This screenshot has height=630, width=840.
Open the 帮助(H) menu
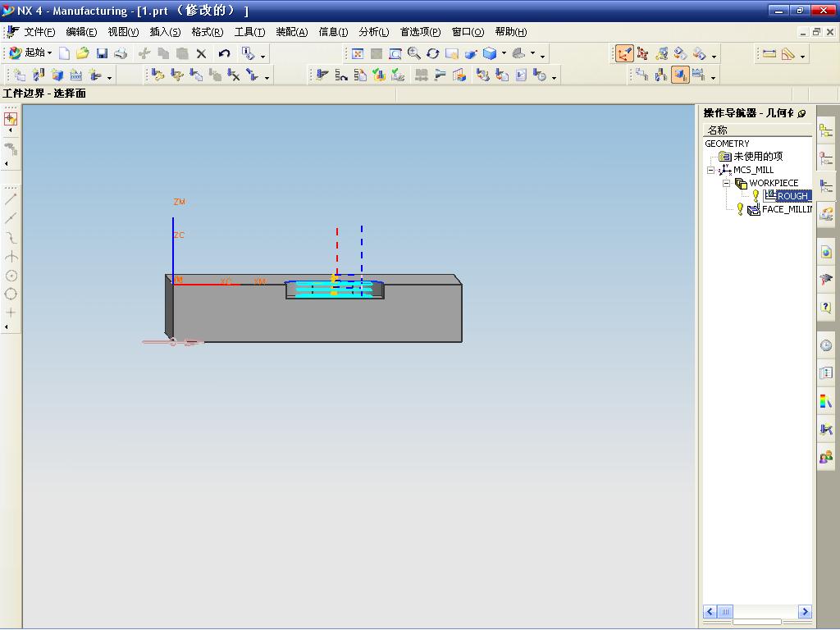pyautogui.click(x=511, y=32)
